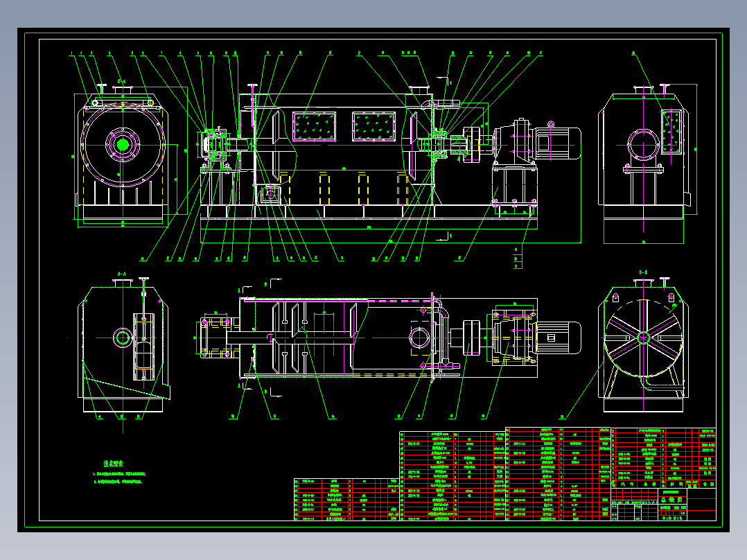This screenshot has height=560, width=747.
Task: Click the middle parts list table
Action: [452, 475]
